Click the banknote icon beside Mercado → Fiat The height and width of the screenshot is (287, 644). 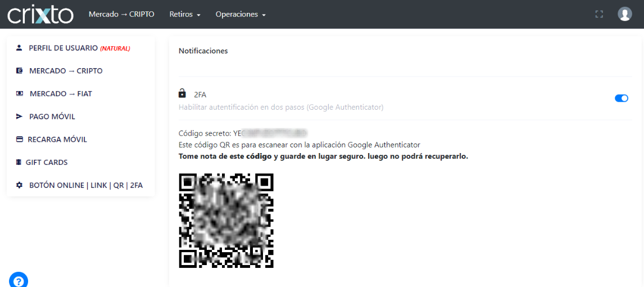19,94
